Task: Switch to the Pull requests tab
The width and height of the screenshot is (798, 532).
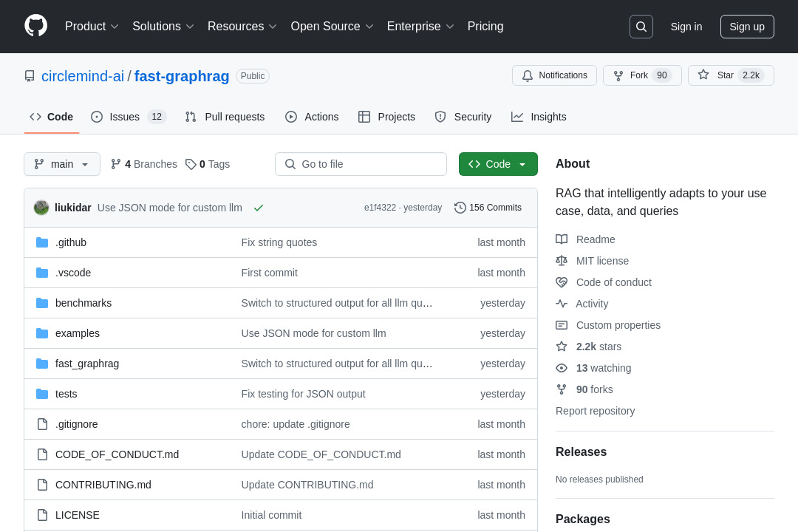Action: [225, 117]
